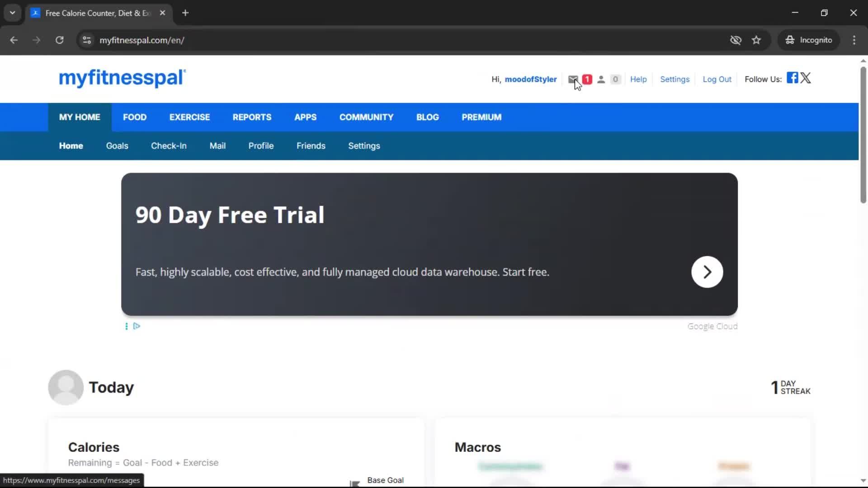Click the friend request count badge showing 0
This screenshot has height=488, width=868.
[615, 79]
